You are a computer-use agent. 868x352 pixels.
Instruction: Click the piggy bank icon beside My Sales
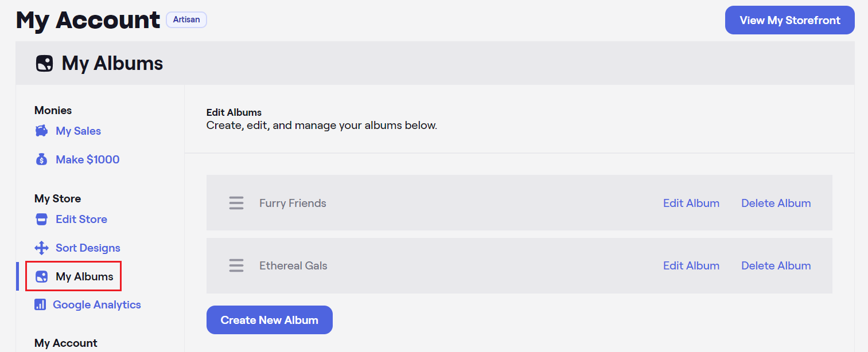pyautogui.click(x=41, y=131)
